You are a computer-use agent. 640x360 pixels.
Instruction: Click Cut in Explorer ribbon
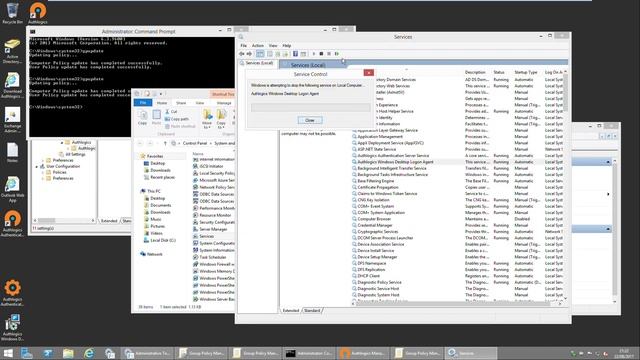tap(171, 111)
